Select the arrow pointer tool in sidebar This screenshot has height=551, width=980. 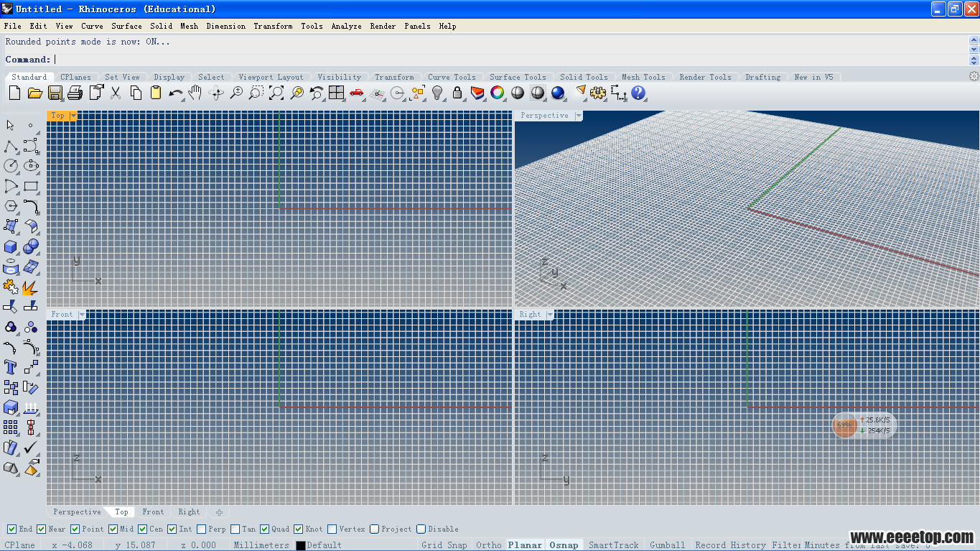[x=11, y=126]
